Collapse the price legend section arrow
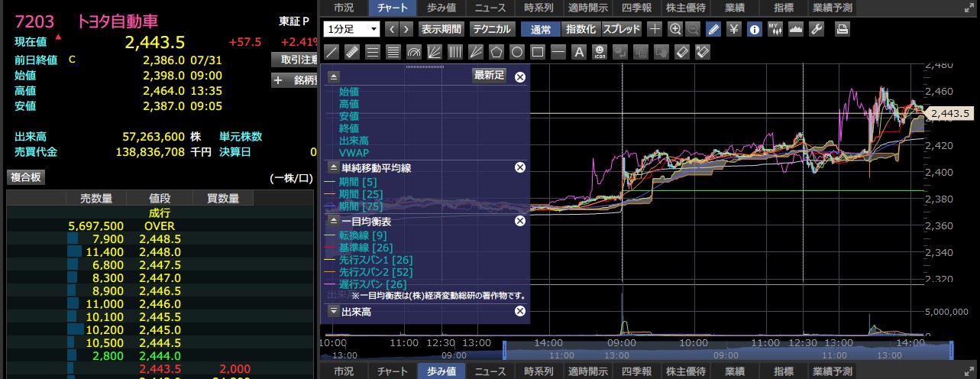 click(x=334, y=77)
